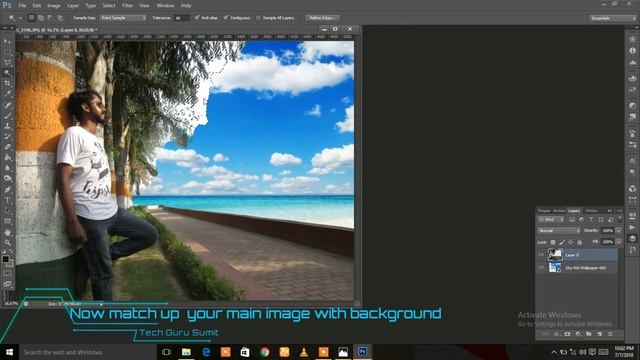
Task: Open the Layers panel flyout menu
Action: click(x=620, y=211)
